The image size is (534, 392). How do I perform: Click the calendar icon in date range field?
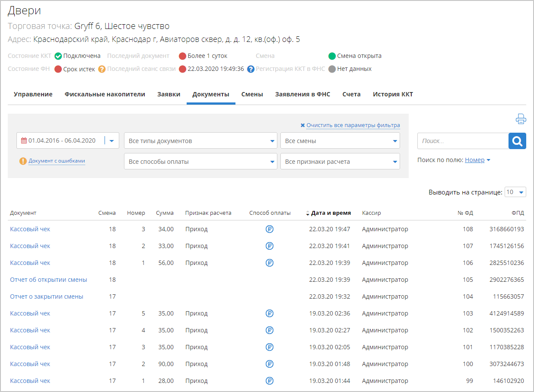24,140
